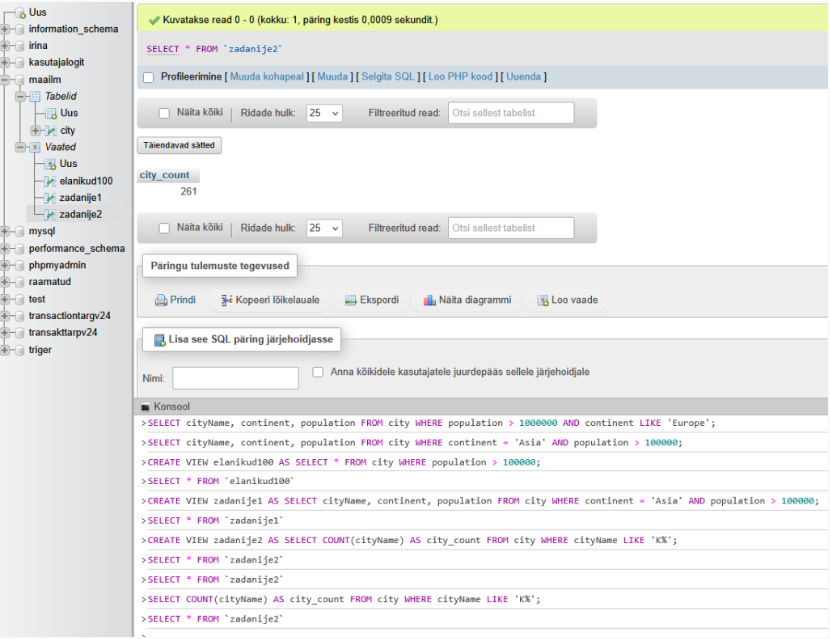This screenshot has width=830, height=639.
Task: Open the upper Ridade hulk dropdown
Action: (324, 113)
